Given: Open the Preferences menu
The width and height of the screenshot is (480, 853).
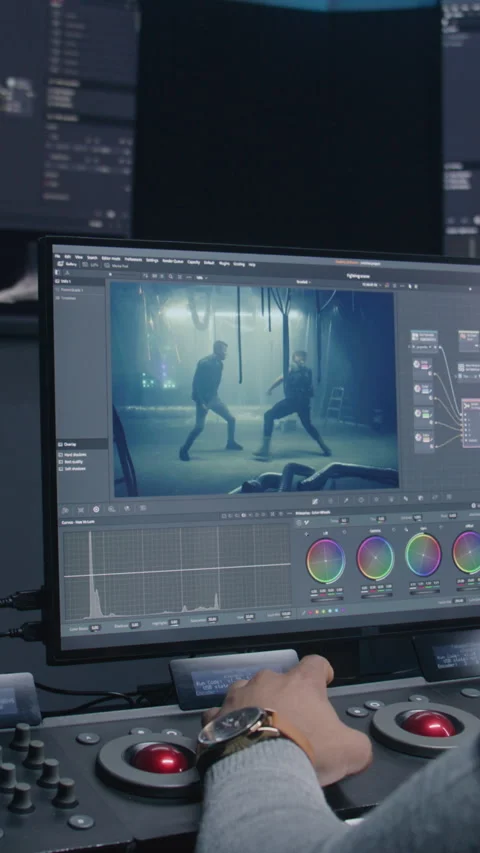Looking at the screenshot, I should [x=133, y=259].
